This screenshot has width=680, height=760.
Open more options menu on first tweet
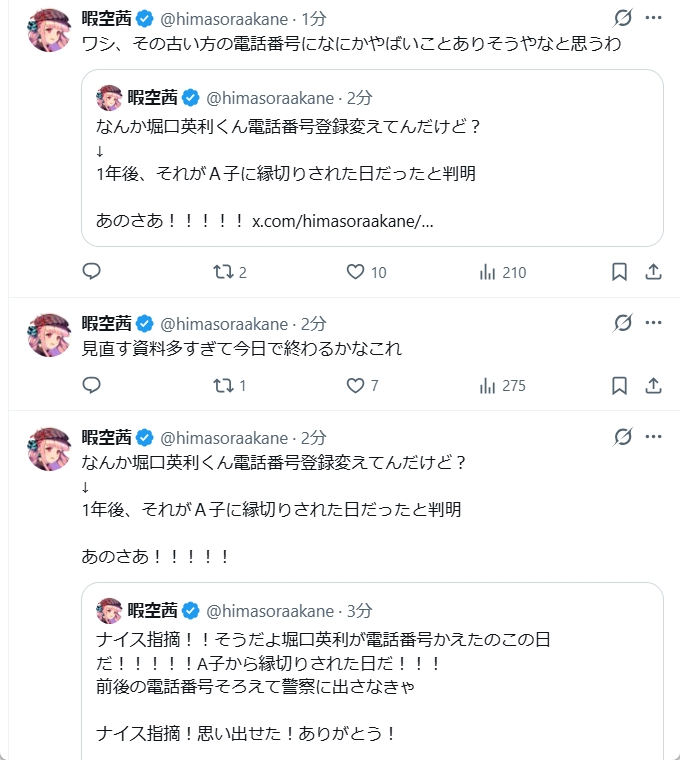click(653, 18)
